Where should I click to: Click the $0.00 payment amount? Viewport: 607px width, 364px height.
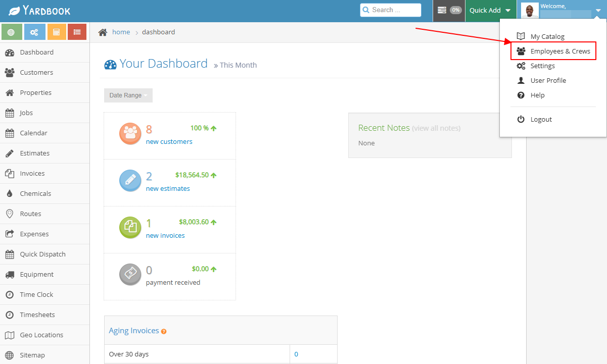[x=200, y=269]
